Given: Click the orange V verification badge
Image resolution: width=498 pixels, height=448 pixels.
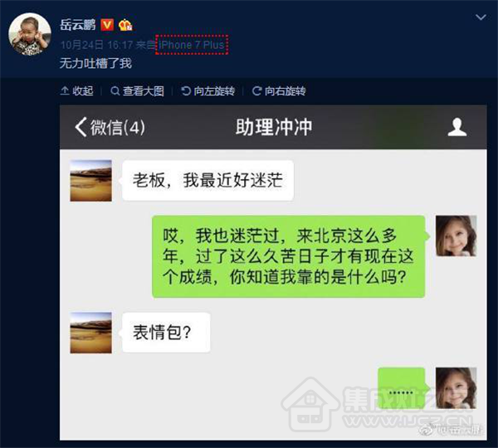Looking at the screenshot, I should tap(107, 24).
